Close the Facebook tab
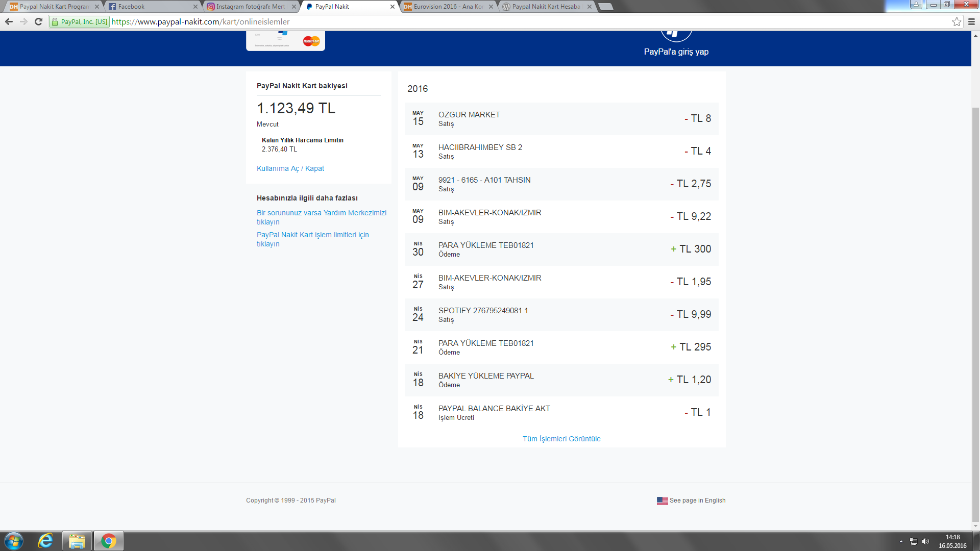Viewport: 980px width, 551px height. 195,7
